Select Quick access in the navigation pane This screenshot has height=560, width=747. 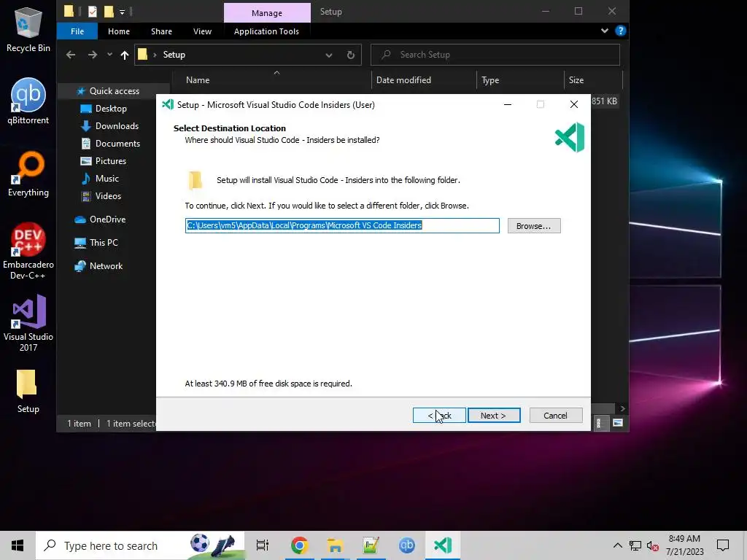(114, 91)
